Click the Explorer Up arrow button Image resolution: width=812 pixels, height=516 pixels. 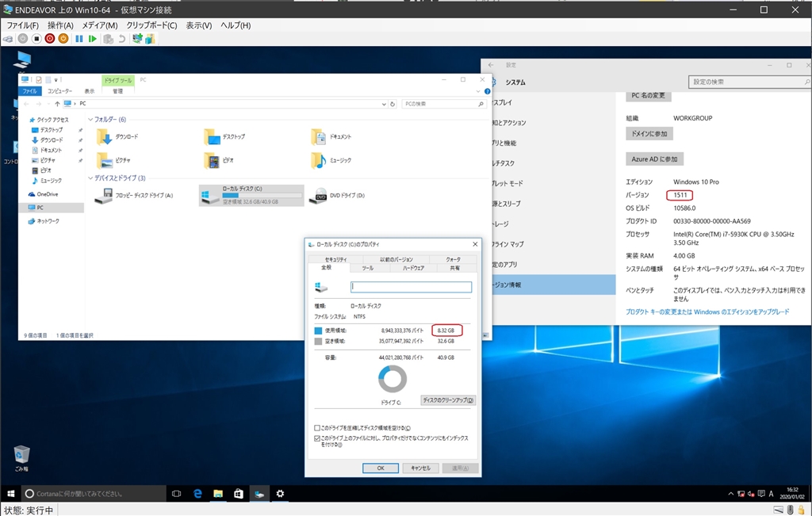[57, 104]
